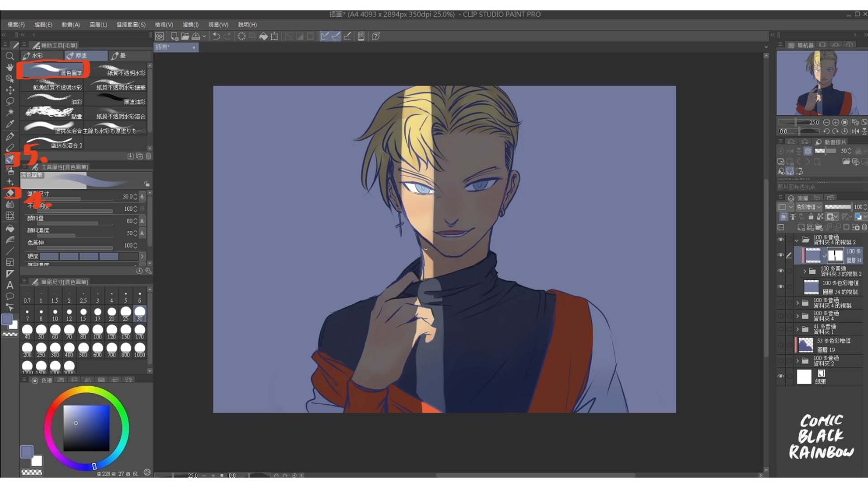Hide the 紙張 paper layer

tap(780, 376)
